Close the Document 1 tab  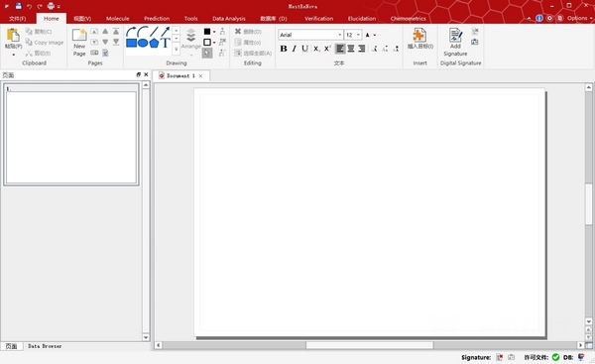tap(200, 76)
